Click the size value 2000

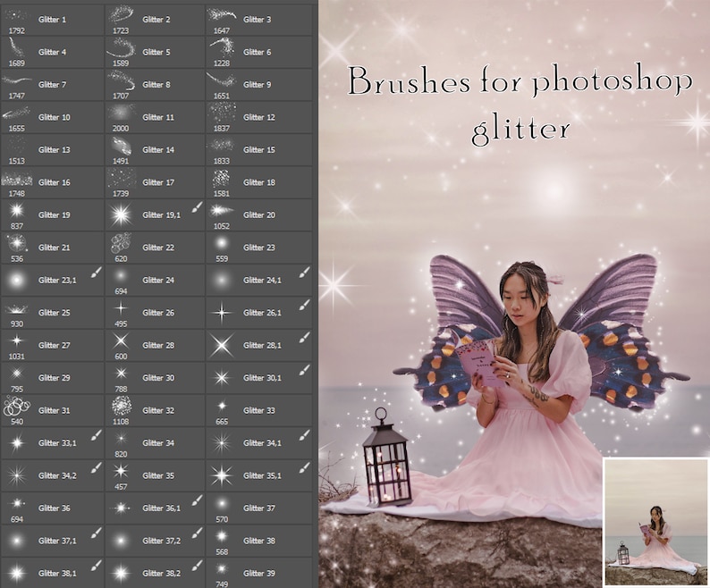point(121,129)
